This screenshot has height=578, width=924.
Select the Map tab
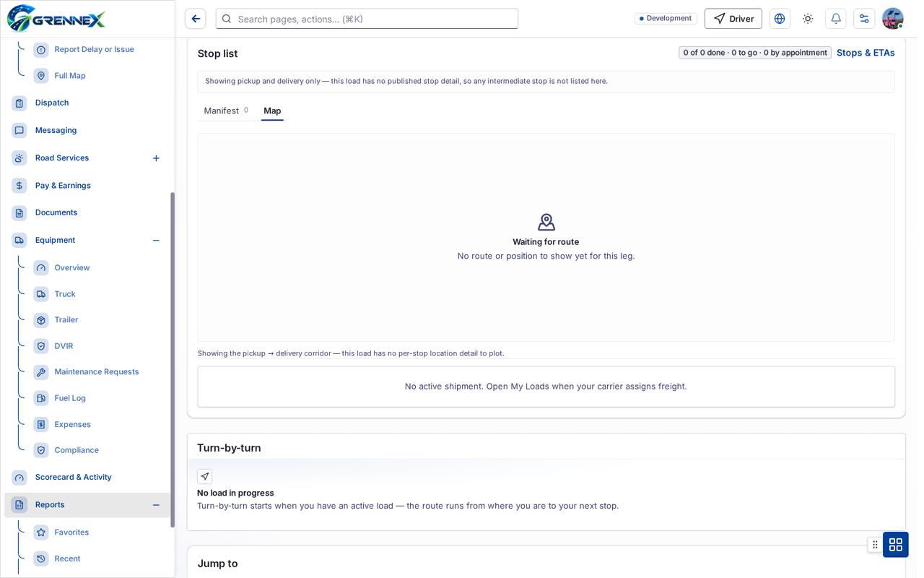point(272,111)
